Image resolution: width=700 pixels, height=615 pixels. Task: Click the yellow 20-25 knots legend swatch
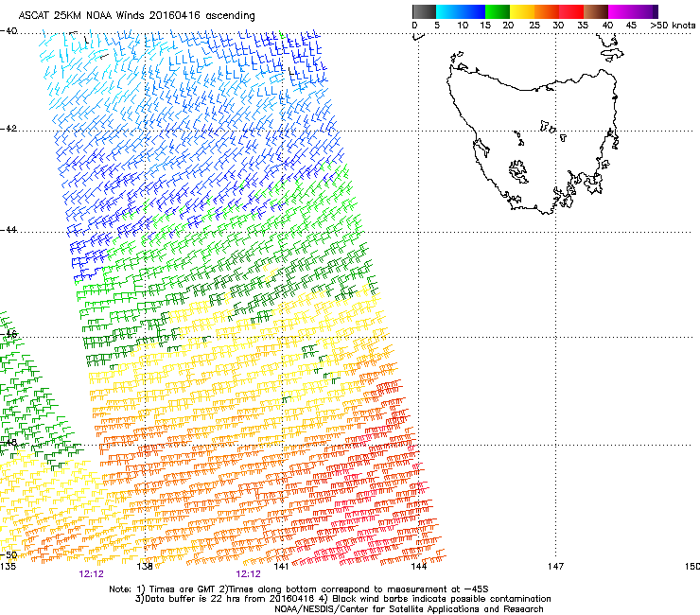click(522, 11)
